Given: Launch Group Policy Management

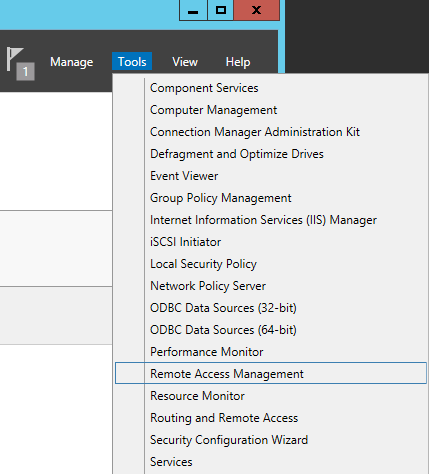Looking at the screenshot, I should [221, 198].
